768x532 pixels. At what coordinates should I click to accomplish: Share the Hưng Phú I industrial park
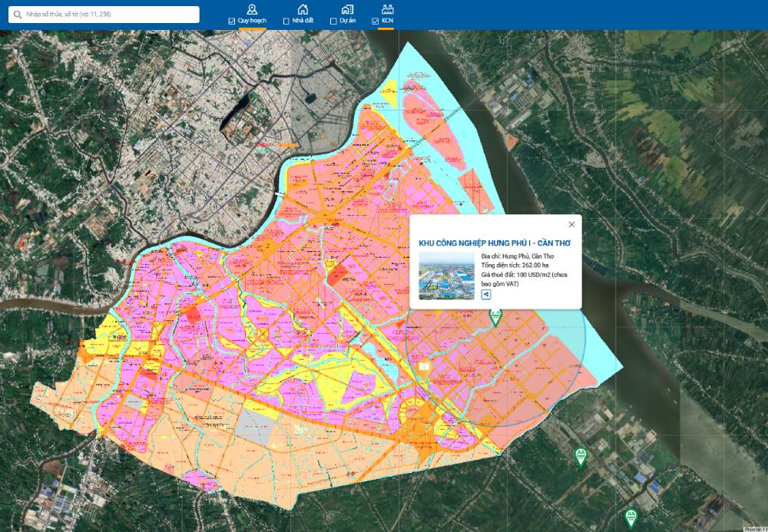(486, 295)
